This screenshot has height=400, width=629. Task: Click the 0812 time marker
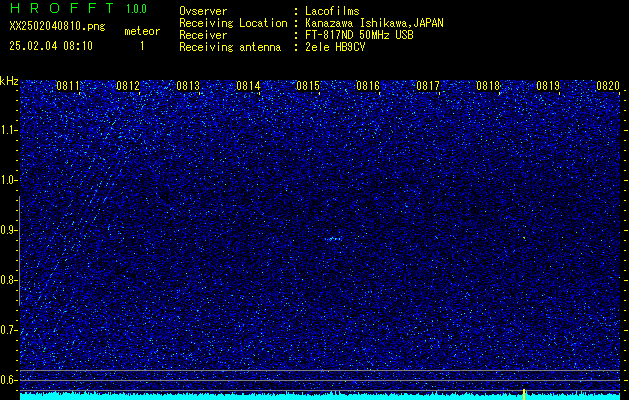tap(128, 86)
